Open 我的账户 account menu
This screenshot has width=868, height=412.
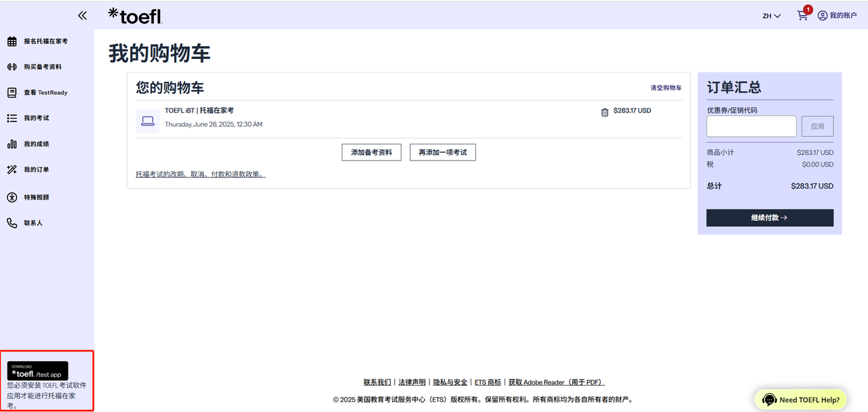point(837,16)
